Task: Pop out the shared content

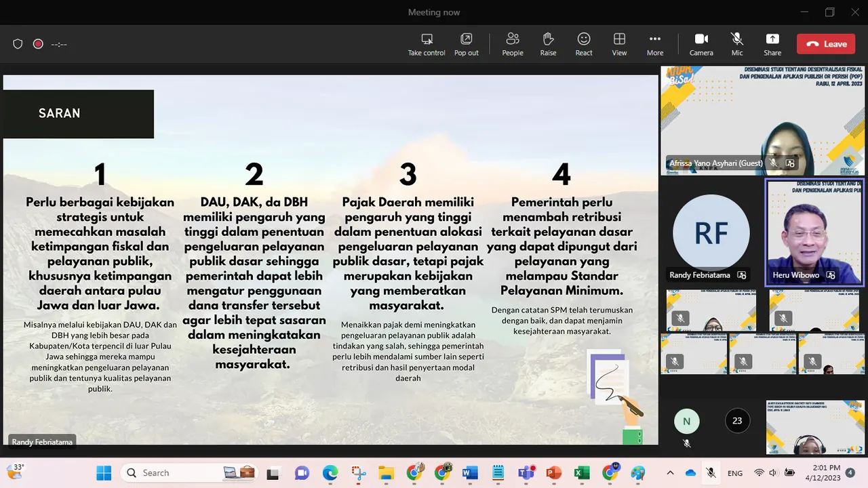Action: (x=466, y=44)
